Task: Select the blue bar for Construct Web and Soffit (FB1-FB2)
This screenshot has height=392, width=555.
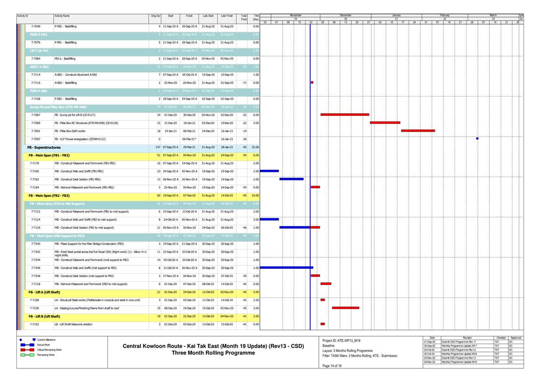Action: [x=270, y=171]
